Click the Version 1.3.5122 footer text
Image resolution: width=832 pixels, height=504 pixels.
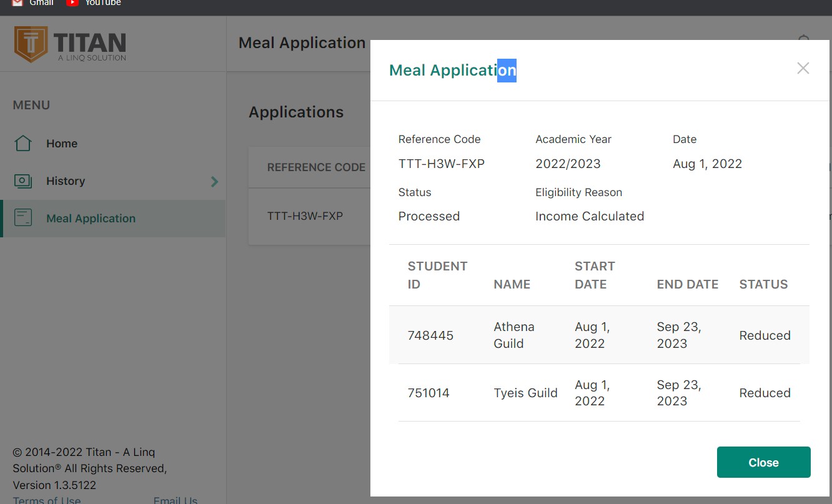tap(54, 485)
